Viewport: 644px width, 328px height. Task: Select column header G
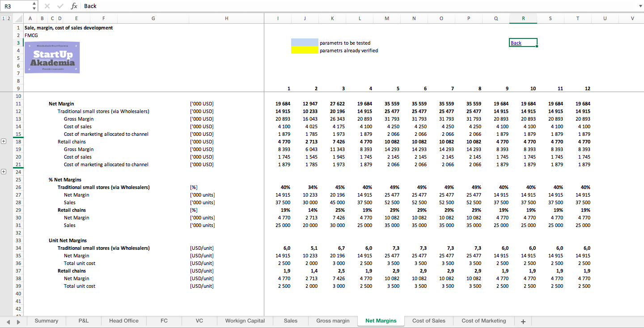pos(153,18)
